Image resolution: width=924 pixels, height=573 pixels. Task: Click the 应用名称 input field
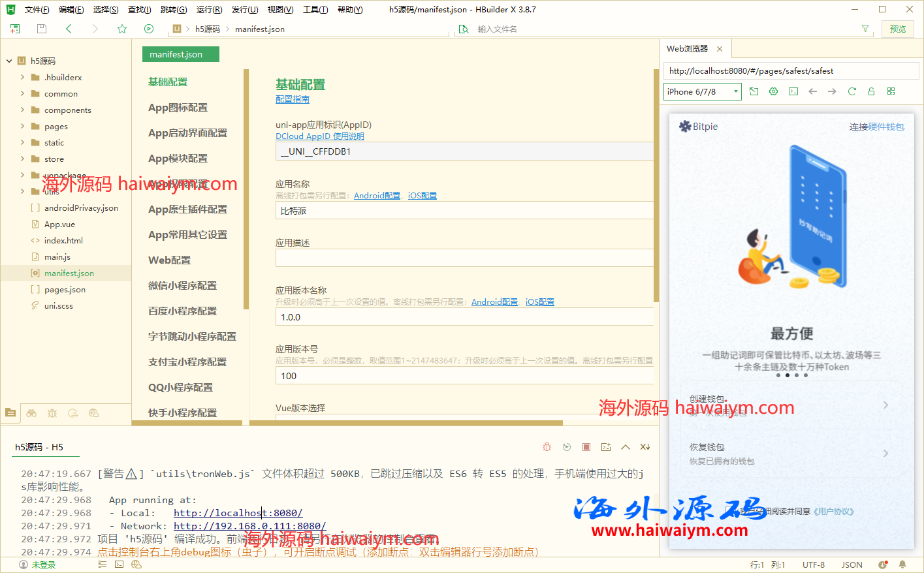(464, 211)
